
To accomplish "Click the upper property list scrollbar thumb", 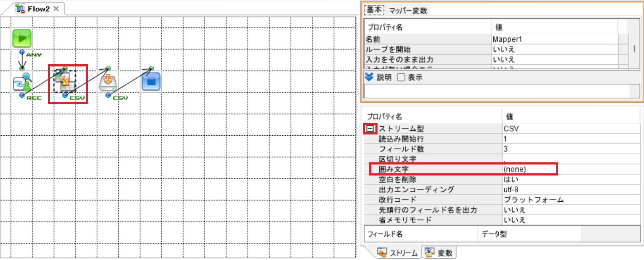I will (634, 48).
